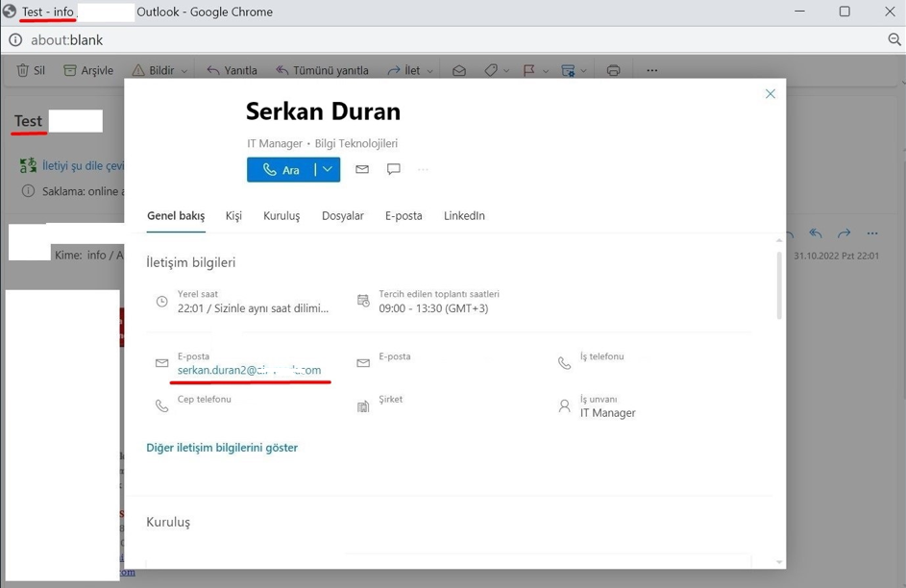The image size is (906, 588).
Task: Open the Bildir report dropdown arrow
Action: tap(184, 71)
